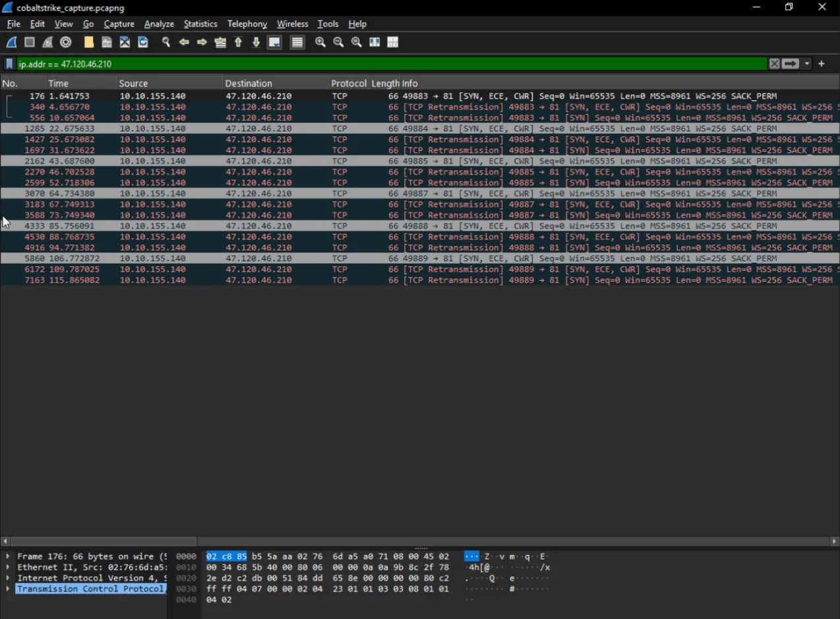Open the recent display filters dropdown
Viewport: 840px width, 619px height.
tap(807, 64)
